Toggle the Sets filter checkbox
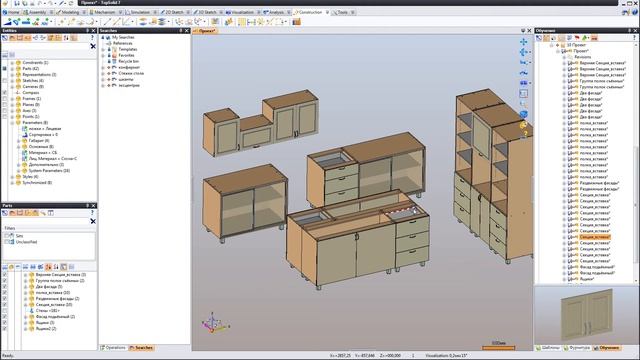 (7, 236)
